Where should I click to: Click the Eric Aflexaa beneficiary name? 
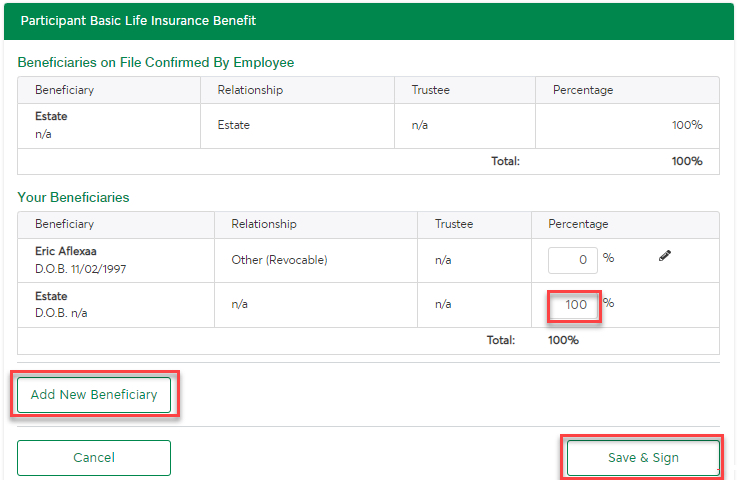tap(66, 251)
